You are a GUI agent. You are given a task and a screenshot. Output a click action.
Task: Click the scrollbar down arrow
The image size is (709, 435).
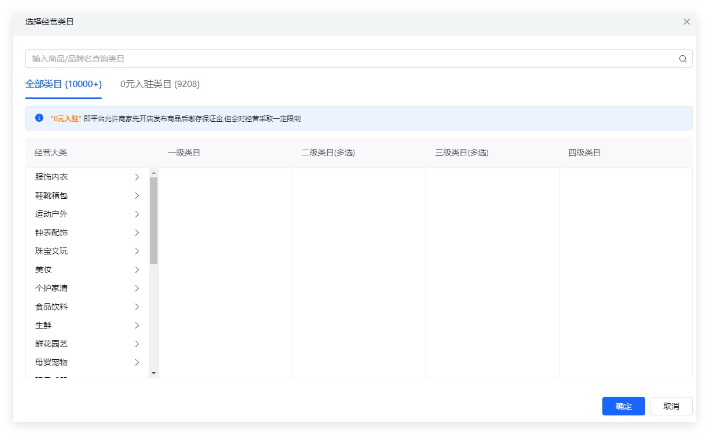154,373
